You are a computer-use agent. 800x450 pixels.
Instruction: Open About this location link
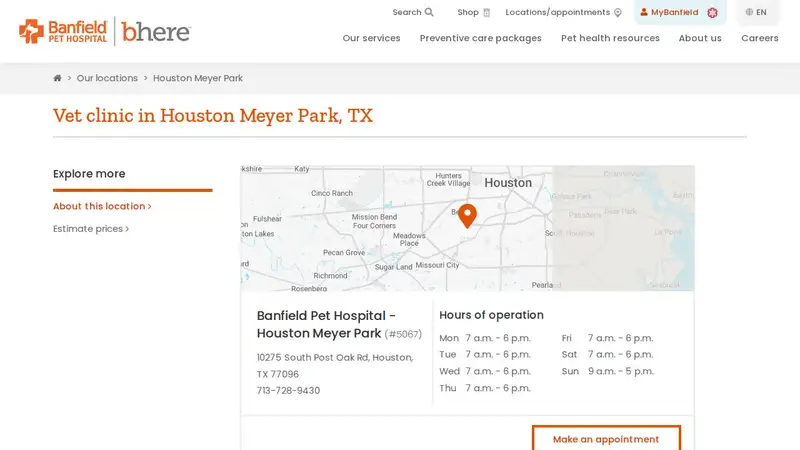coord(102,206)
